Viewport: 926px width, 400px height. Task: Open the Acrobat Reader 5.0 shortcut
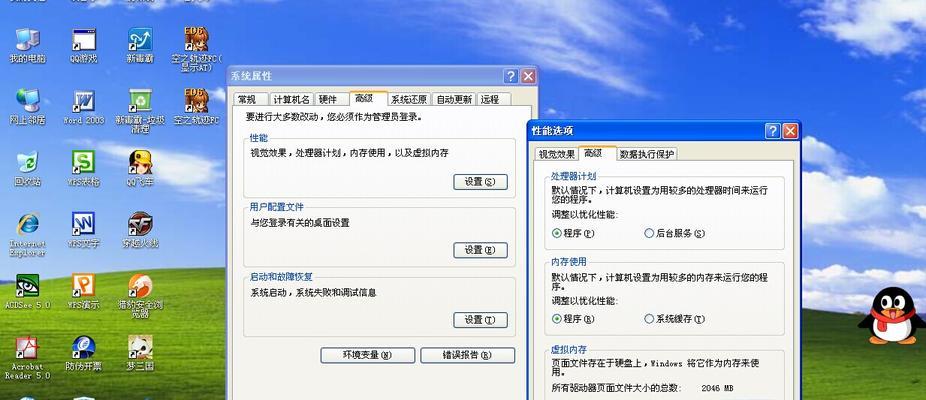[x=27, y=357]
